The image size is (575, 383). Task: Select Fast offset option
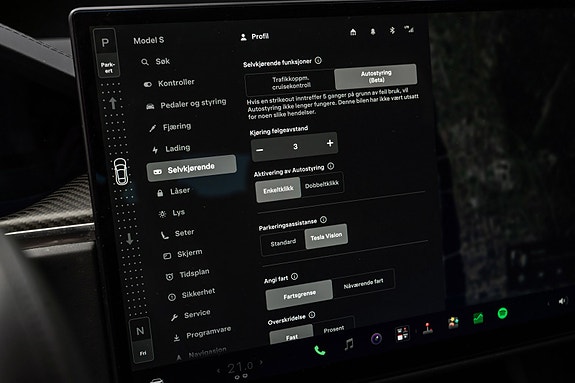292,336
